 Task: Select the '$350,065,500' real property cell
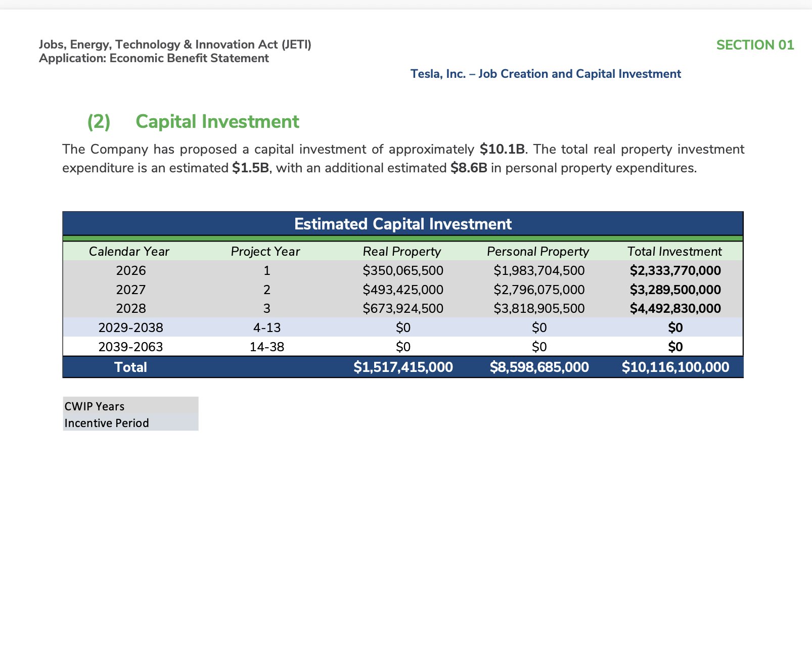403,271
